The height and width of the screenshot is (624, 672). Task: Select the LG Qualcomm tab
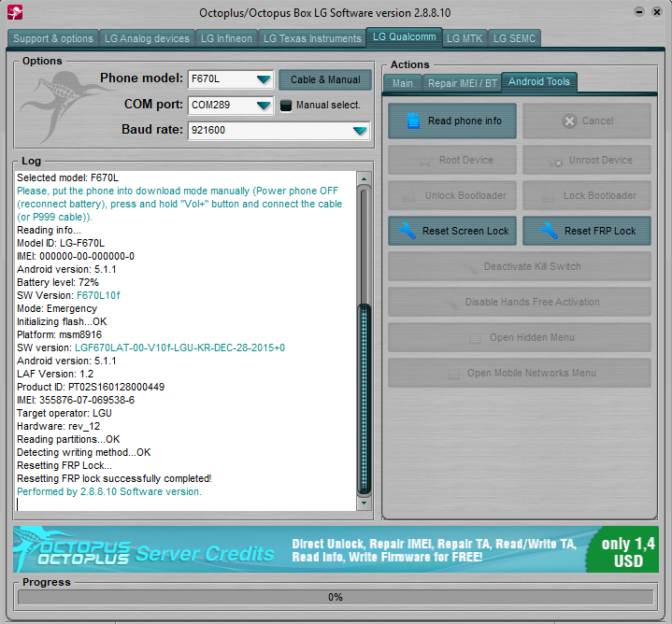(x=404, y=37)
